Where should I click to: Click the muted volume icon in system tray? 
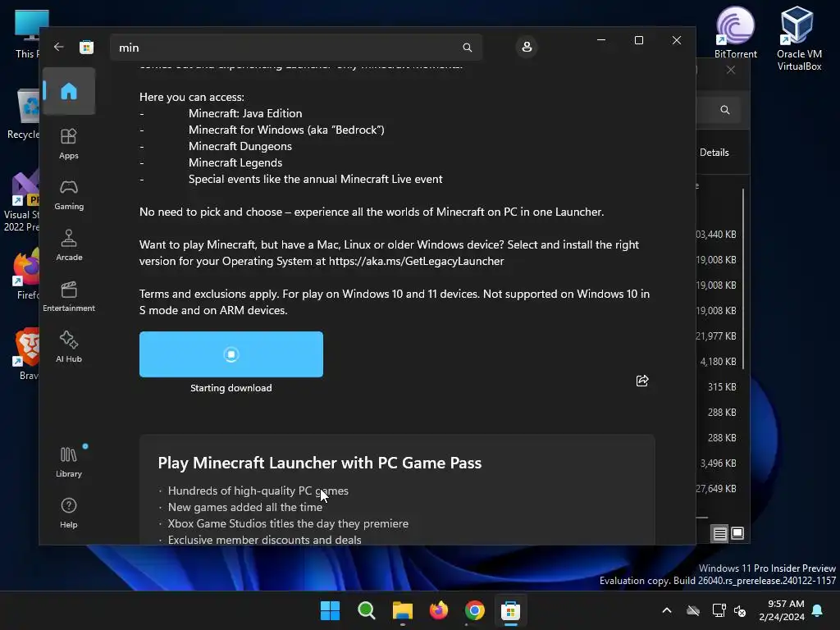(740, 610)
